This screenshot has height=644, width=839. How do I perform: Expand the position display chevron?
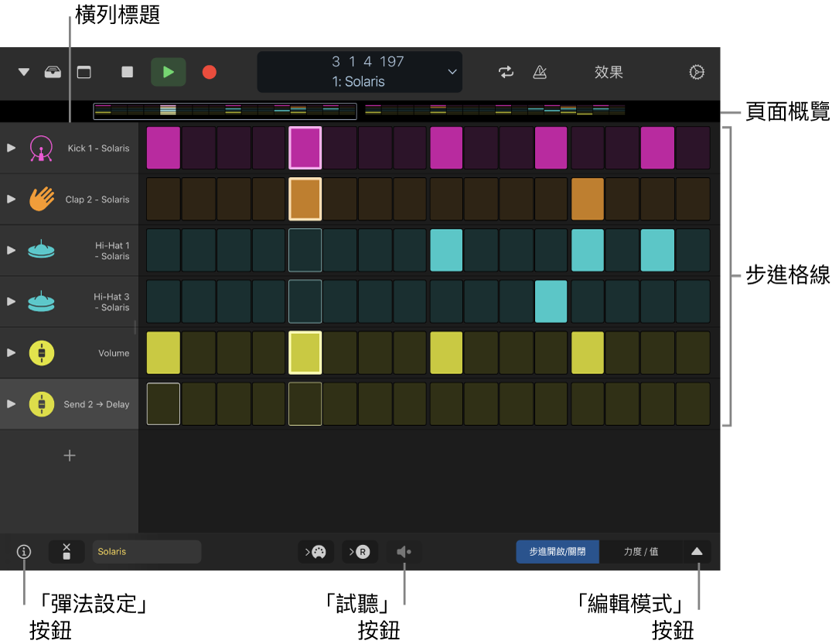click(452, 72)
